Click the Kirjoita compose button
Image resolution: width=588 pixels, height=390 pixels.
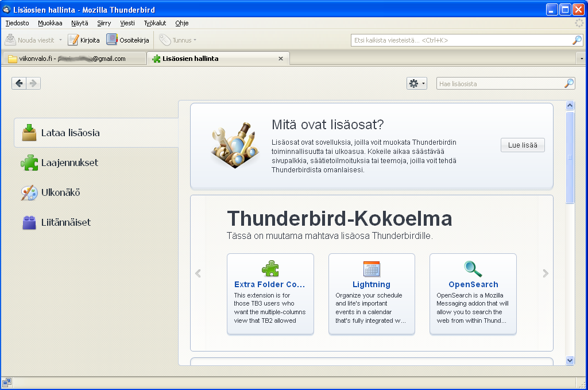pyautogui.click(x=84, y=40)
